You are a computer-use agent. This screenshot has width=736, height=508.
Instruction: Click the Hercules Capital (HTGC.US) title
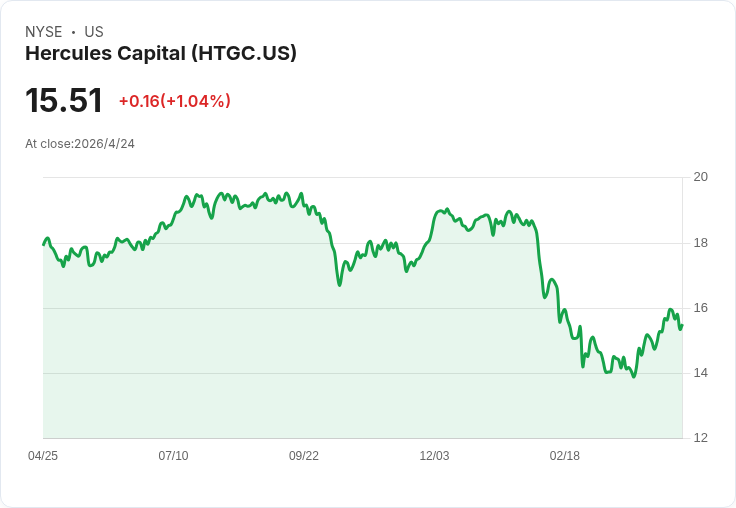pyautogui.click(x=161, y=54)
